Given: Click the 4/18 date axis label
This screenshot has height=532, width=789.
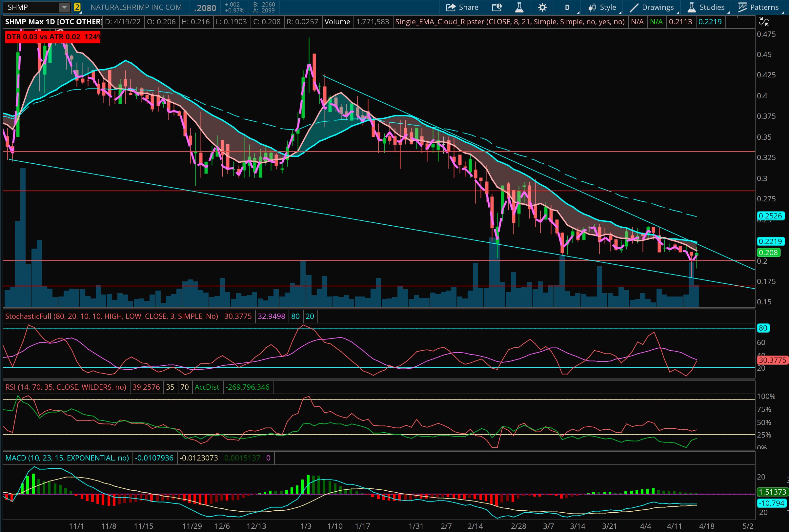Looking at the screenshot, I should pos(707,526).
